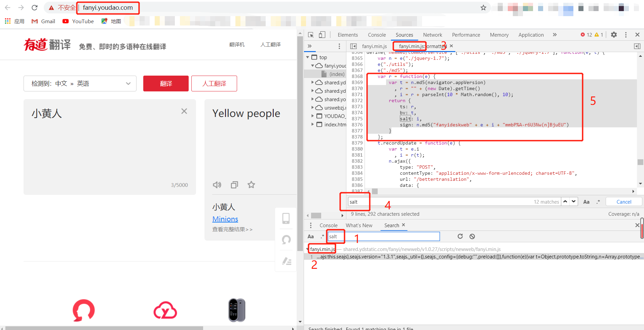Screen dimensions: 644x330
Task: Click the headset support sidebar icon
Action: 286,240
